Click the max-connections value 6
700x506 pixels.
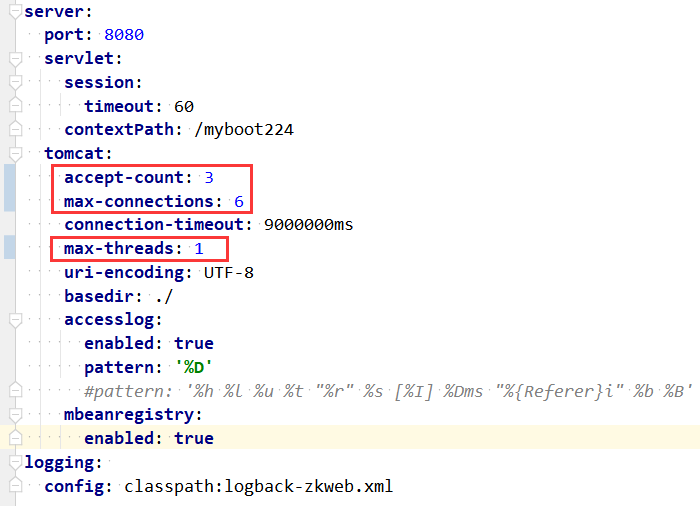(x=239, y=201)
